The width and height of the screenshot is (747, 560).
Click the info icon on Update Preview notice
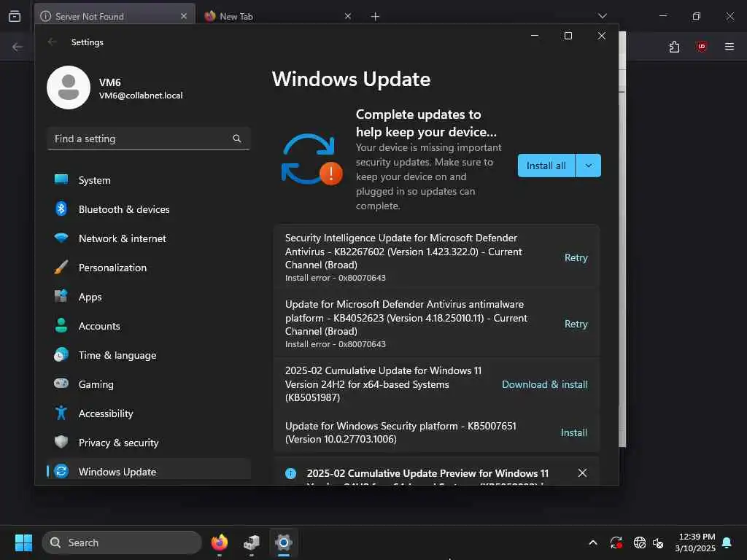coord(290,473)
